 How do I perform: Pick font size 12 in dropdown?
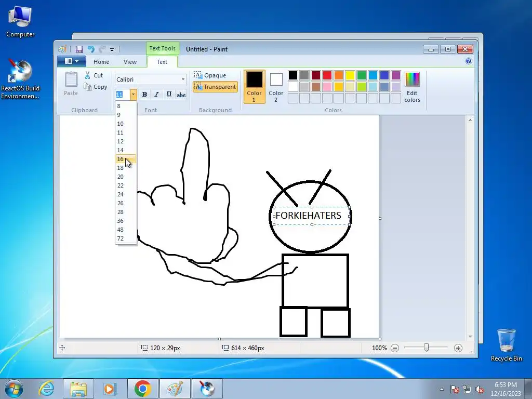tap(126, 141)
